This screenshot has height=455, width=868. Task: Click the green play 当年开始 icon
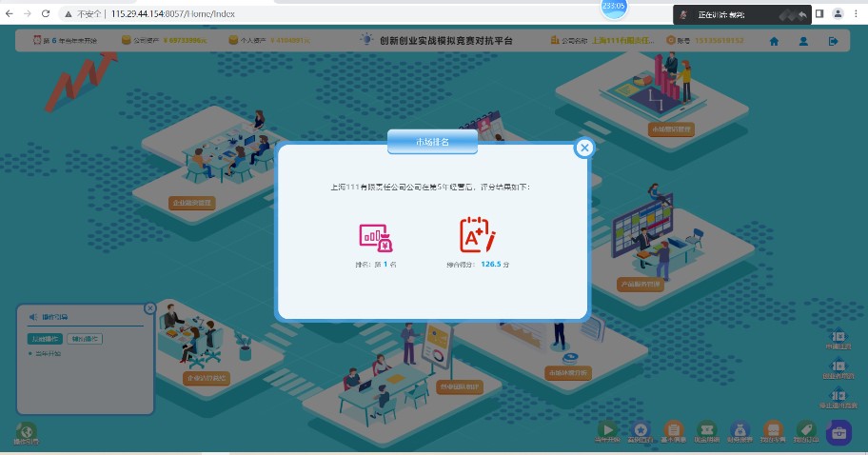click(x=607, y=430)
